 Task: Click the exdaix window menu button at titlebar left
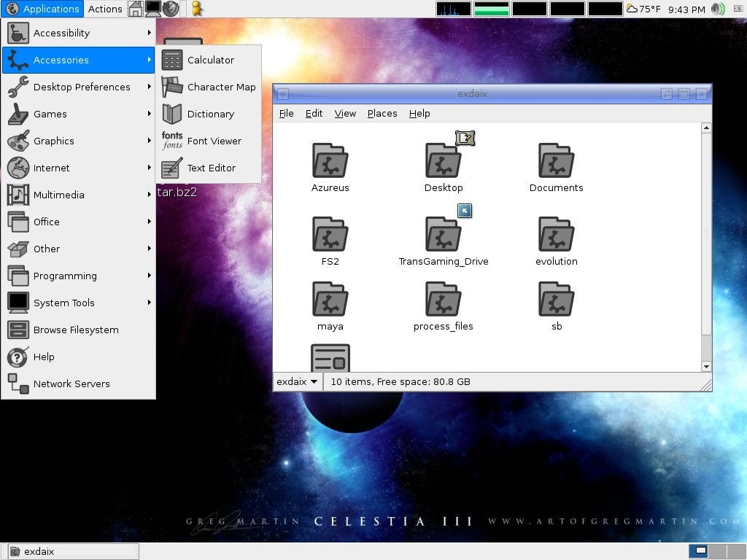[x=282, y=94]
